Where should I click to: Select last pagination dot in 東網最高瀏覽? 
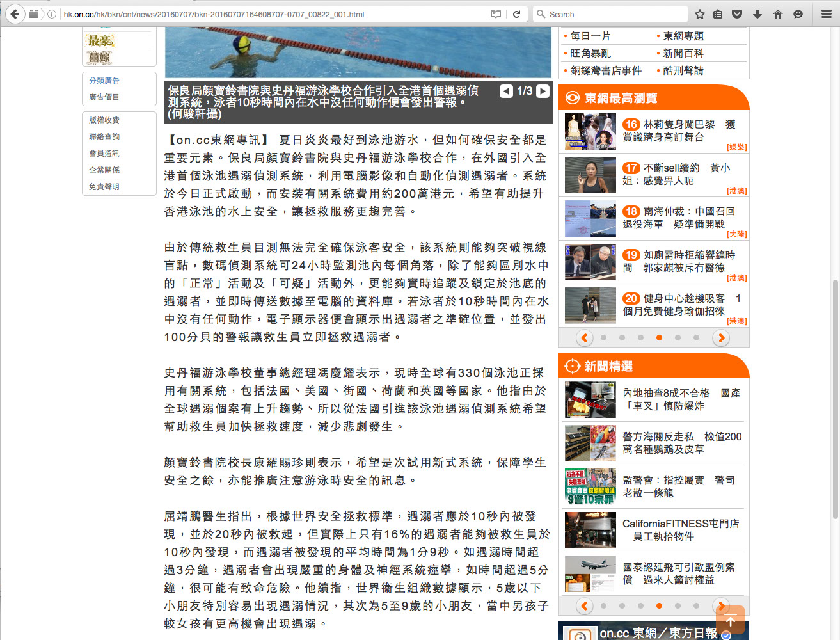pos(696,338)
